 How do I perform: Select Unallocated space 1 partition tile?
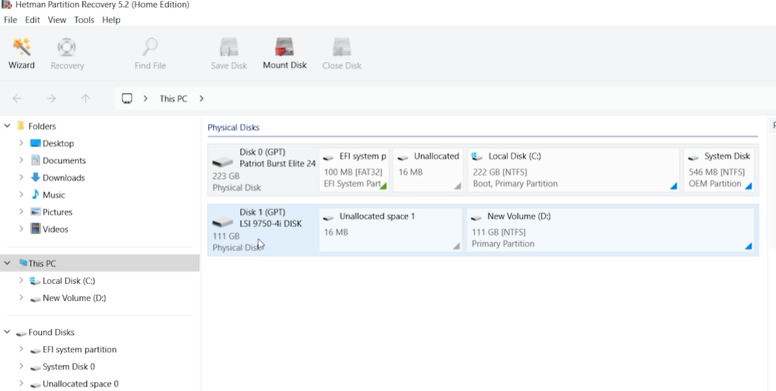(x=390, y=230)
